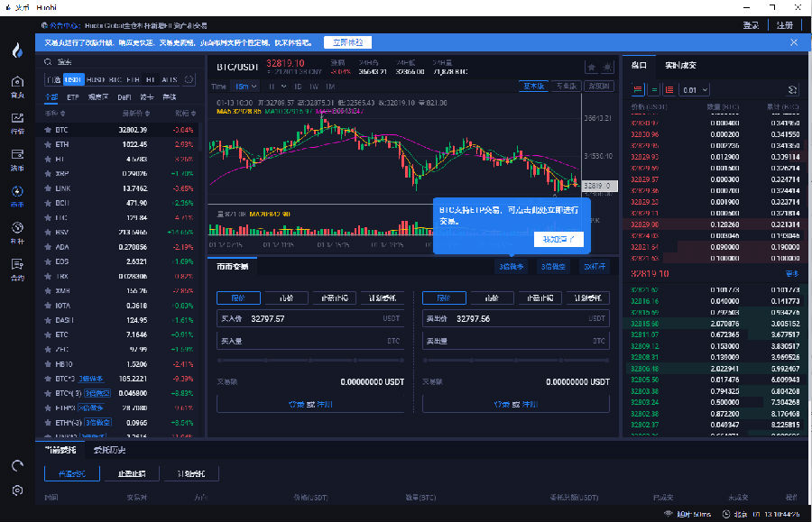Favorite BTC with its star icon
This screenshot has width=812, height=522.
[48, 130]
